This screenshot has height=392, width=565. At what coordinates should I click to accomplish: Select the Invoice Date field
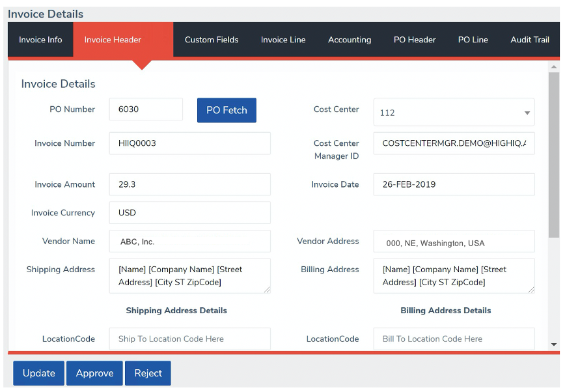[x=454, y=184]
